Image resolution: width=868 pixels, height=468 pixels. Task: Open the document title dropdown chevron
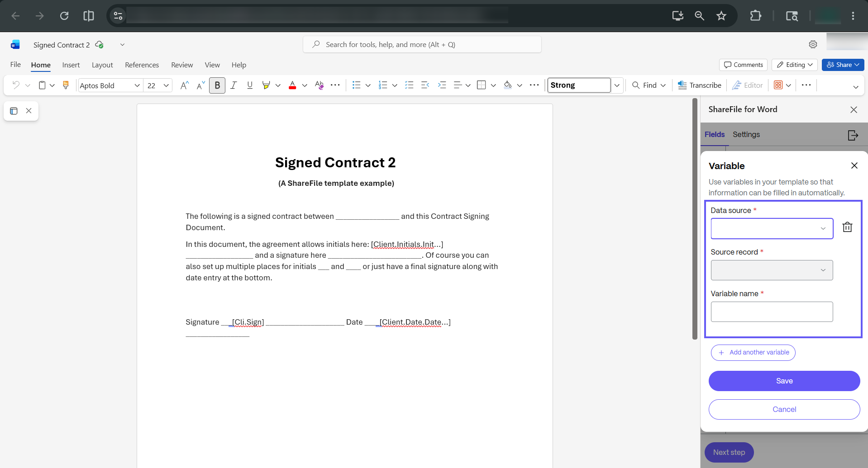(x=122, y=45)
